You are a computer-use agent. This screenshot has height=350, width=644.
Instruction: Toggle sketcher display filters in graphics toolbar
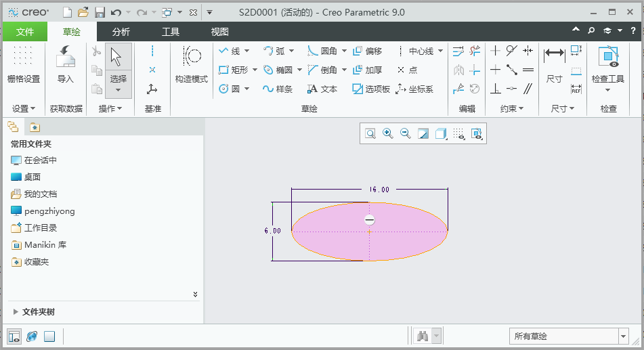458,133
